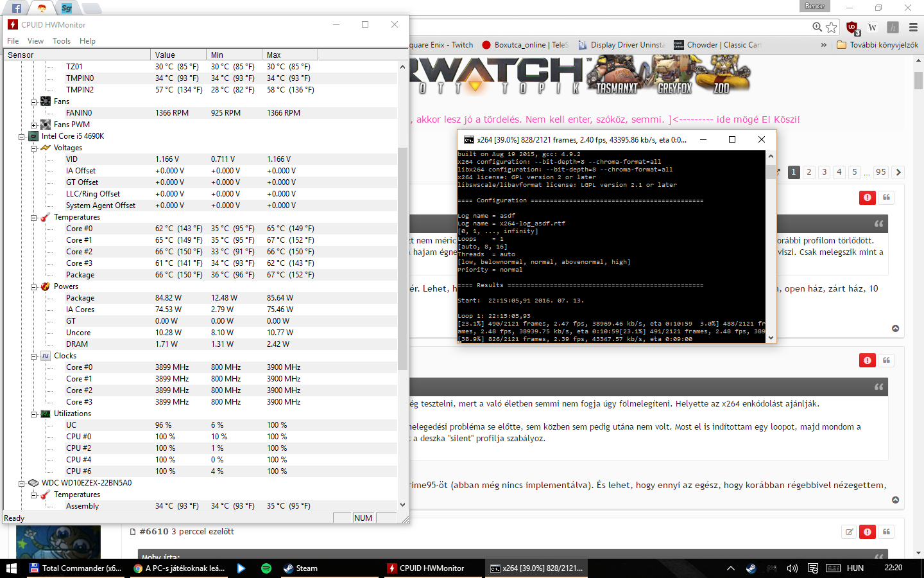Go to forum page 95
Screen dimensions: 924x578
pyautogui.click(x=881, y=172)
